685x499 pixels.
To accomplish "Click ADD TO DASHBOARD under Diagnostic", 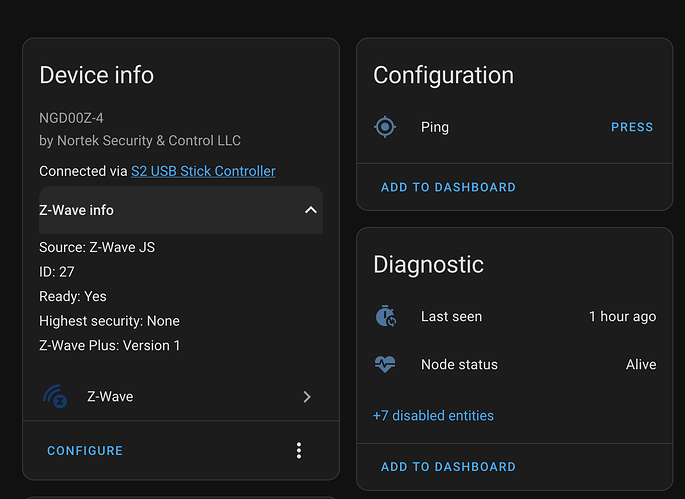I will point(448,467).
